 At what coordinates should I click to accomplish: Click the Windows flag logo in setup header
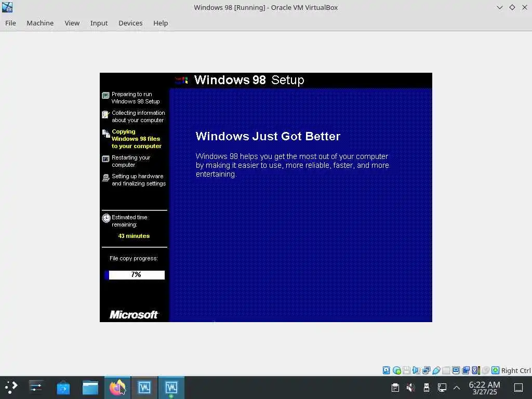pyautogui.click(x=181, y=80)
